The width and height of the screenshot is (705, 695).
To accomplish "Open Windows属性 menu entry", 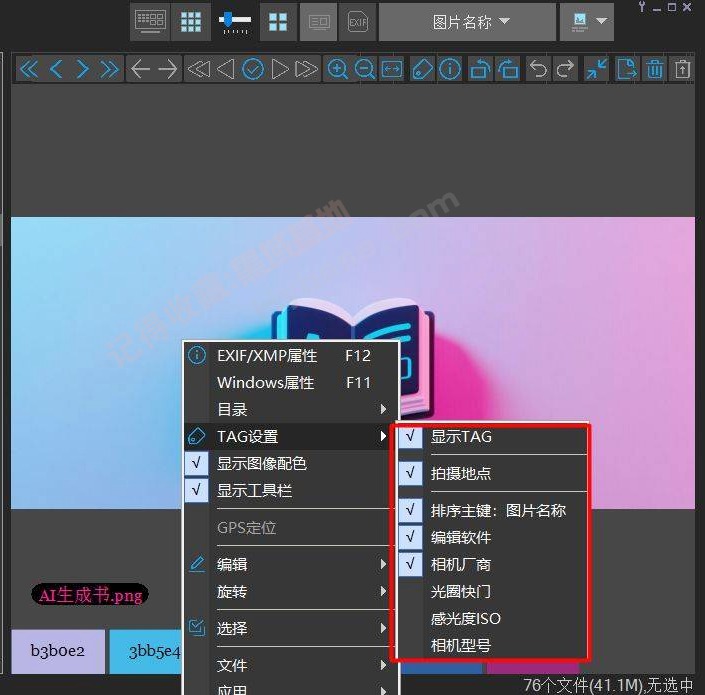I will [x=290, y=383].
